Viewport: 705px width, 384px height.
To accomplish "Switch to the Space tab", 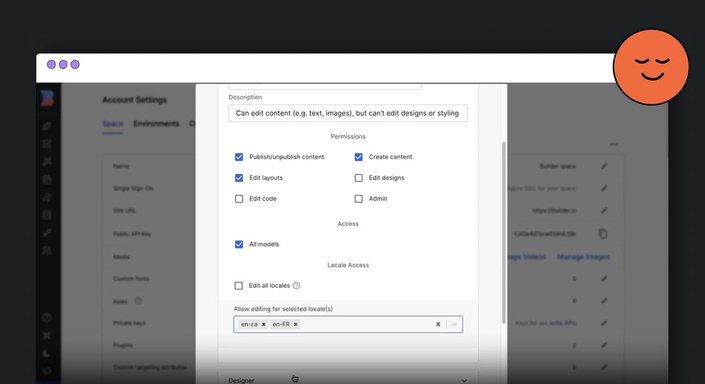I will (112, 124).
